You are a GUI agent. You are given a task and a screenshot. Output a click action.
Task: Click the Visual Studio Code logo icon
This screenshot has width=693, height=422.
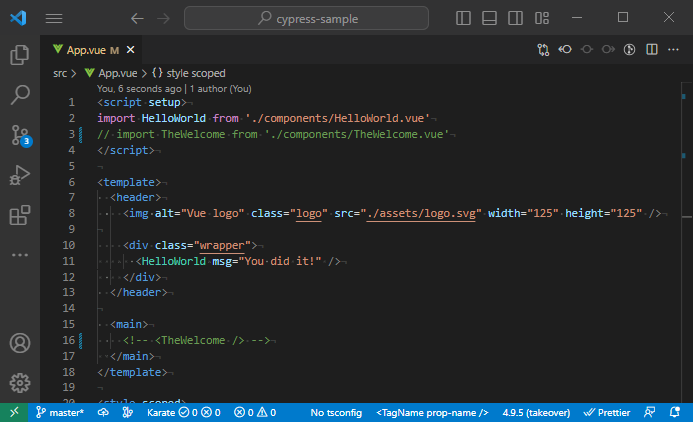[18, 18]
